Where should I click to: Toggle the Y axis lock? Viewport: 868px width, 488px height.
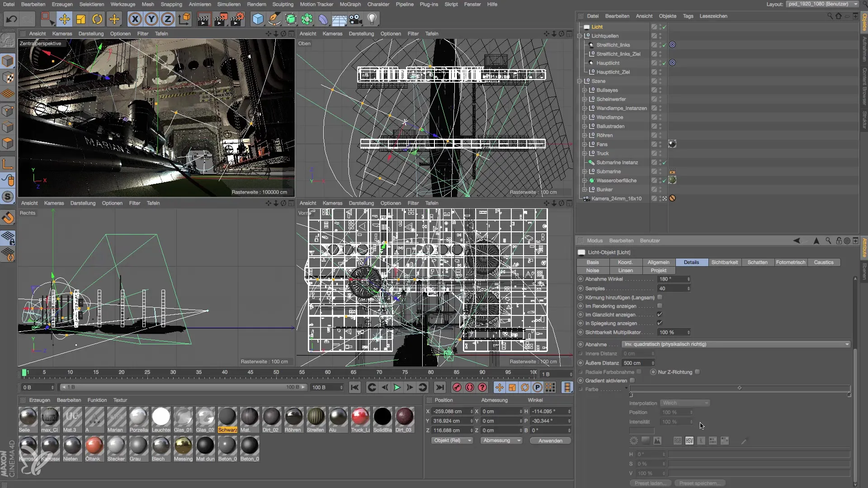(x=151, y=19)
